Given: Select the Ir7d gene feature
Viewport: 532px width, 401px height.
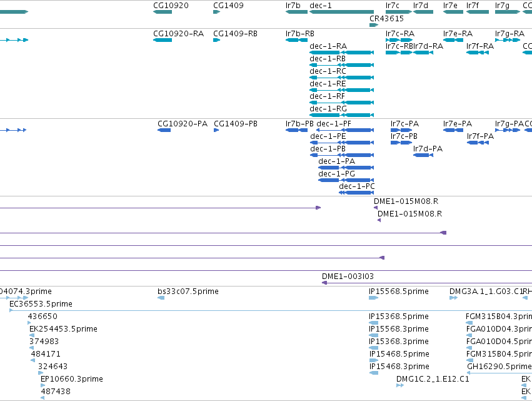Looking at the screenshot, I should (423, 12).
